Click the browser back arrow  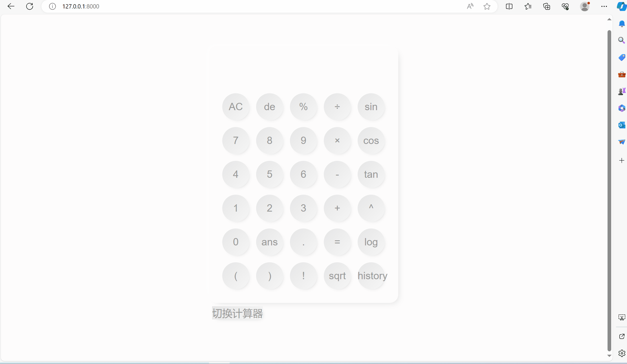coord(11,6)
